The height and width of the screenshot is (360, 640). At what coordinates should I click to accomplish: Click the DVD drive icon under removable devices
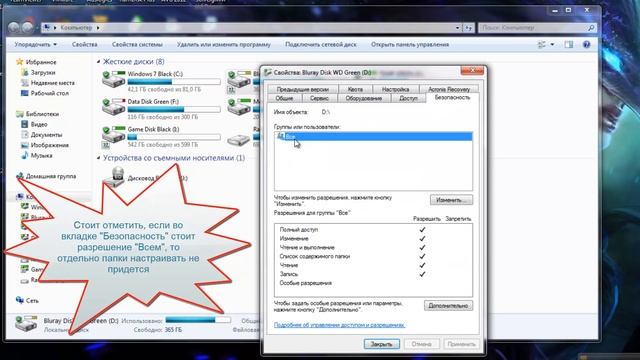pos(114,177)
